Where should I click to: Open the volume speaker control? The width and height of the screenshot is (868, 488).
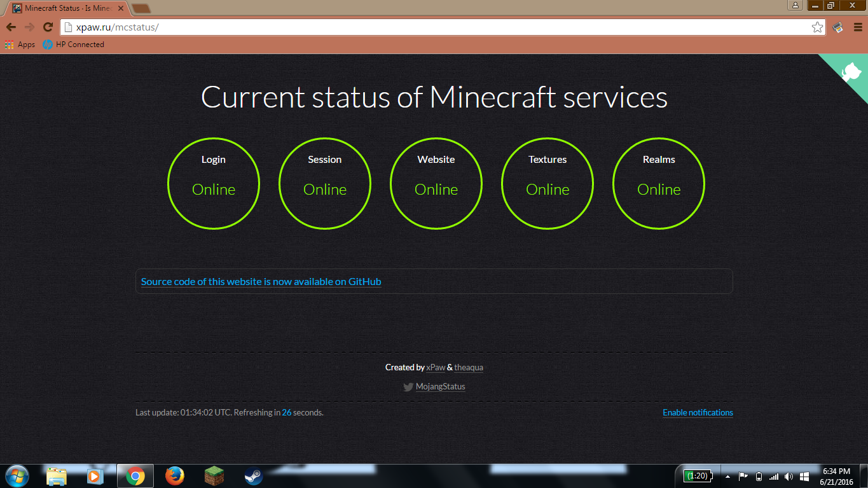789,476
